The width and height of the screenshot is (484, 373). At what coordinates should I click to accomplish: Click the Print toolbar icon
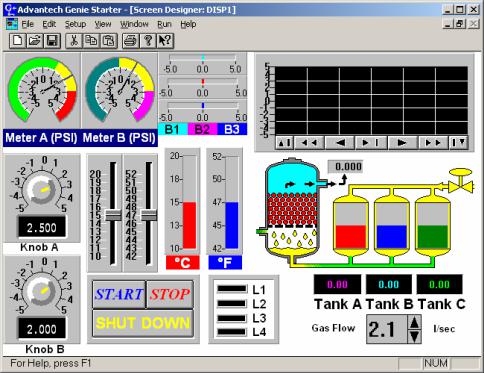(130, 41)
